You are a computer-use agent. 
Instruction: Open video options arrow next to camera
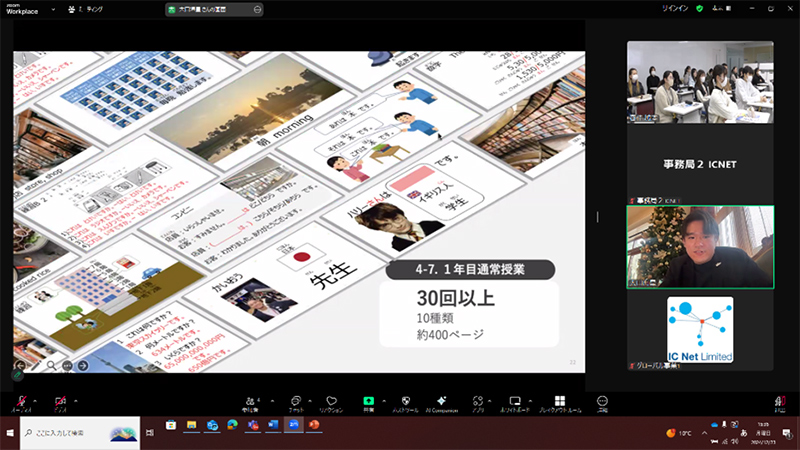coord(76,401)
